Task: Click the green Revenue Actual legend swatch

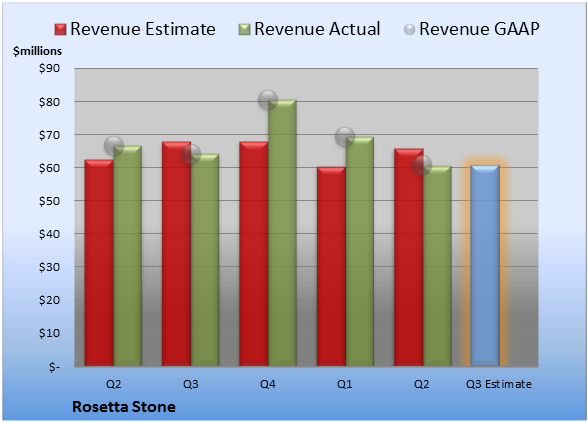Action: [244, 30]
